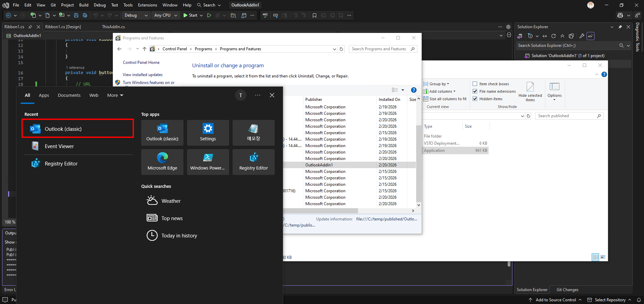Image resolution: width=644 pixels, height=304 pixels.
Task: Click the Undo arrow in Visual Studio toolbar
Action: 96,15
